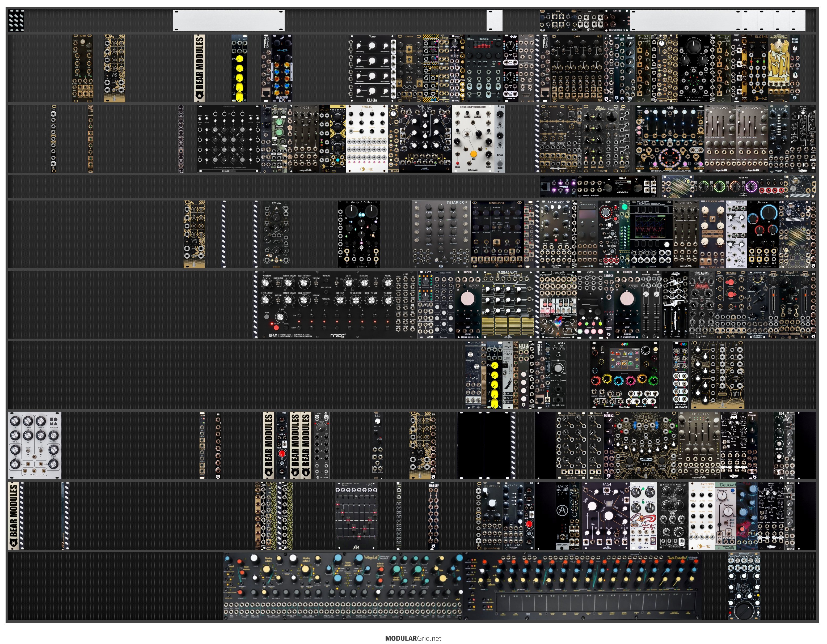This screenshot has width=827, height=644.
Task: Select the Pressure Points module
Action: [508, 305]
